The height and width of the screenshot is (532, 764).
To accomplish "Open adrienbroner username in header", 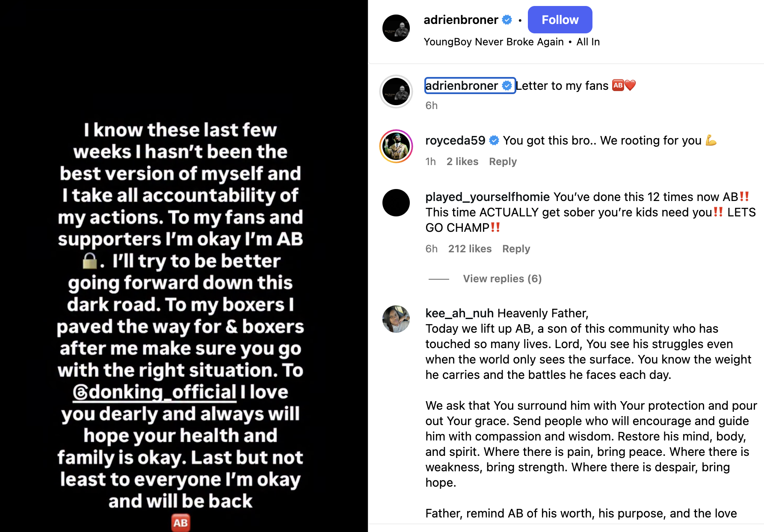I will click(461, 20).
